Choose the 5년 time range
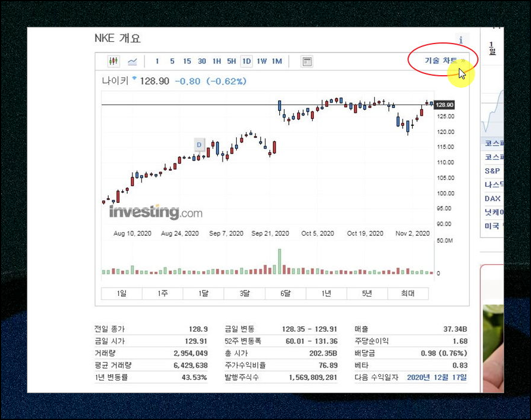 (367, 294)
